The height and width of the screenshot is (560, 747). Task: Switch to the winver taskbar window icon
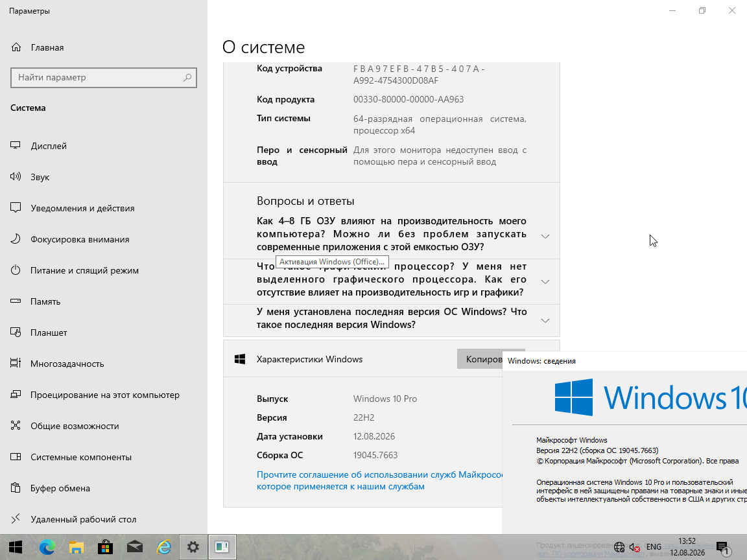(222, 547)
